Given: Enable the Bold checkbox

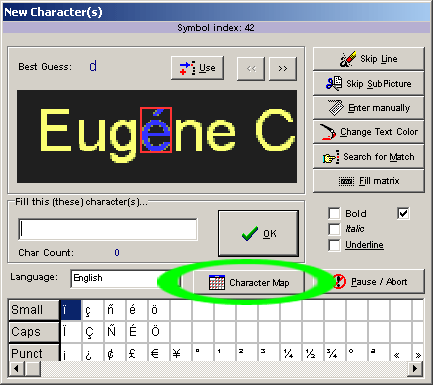Looking at the screenshot, I should click(x=334, y=213).
